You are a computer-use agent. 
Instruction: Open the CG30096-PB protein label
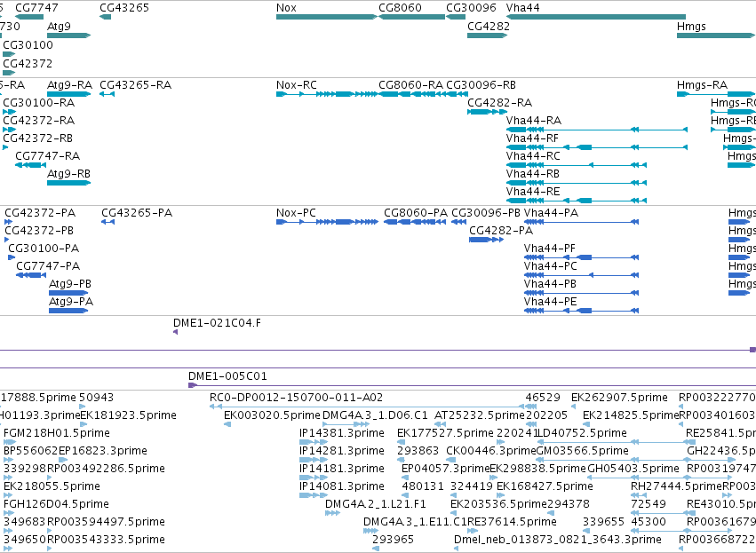(x=486, y=213)
